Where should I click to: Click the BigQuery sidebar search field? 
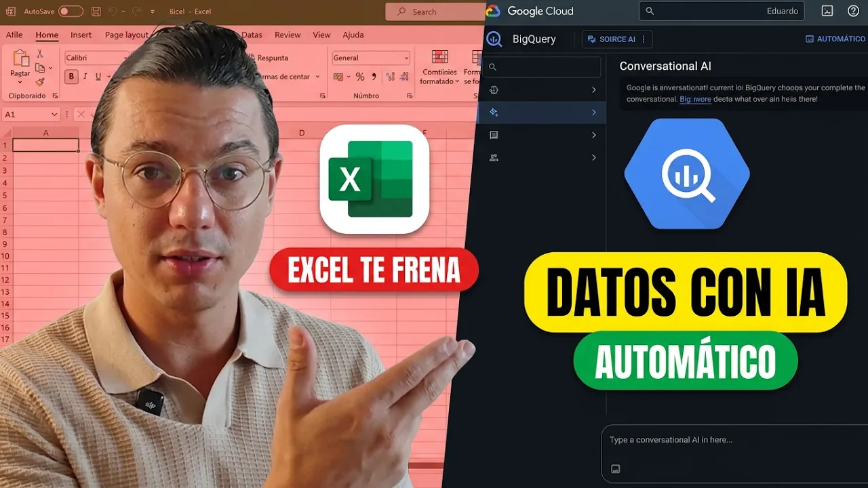tap(543, 67)
